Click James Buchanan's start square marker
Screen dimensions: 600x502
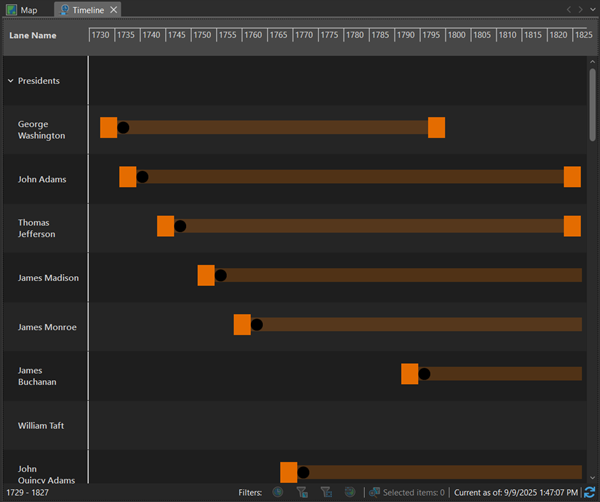pyautogui.click(x=410, y=374)
